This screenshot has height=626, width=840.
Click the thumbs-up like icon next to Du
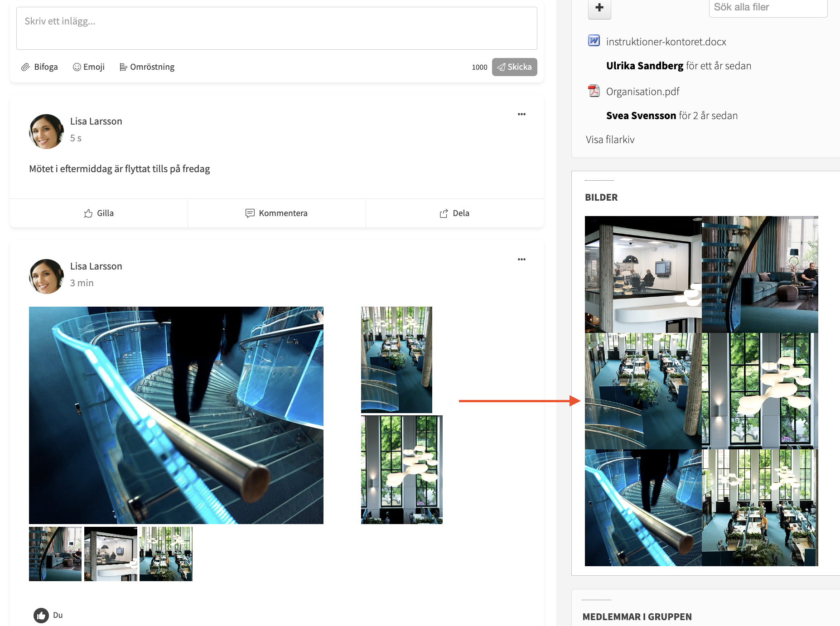click(x=41, y=615)
